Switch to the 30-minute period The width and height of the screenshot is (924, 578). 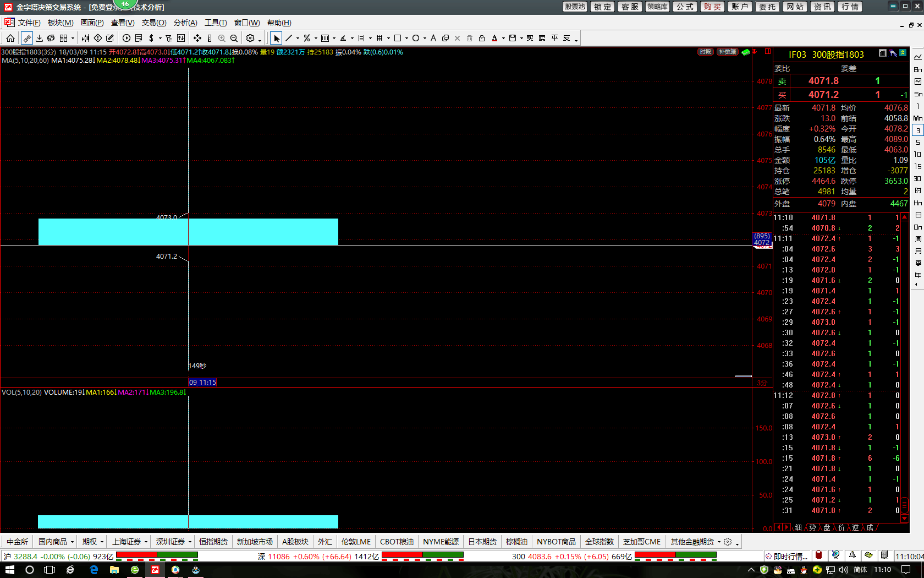tap(917, 179)
